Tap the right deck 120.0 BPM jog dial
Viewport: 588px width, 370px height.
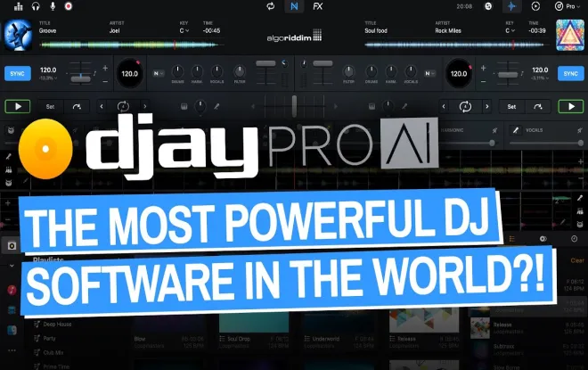click(459, 73)
